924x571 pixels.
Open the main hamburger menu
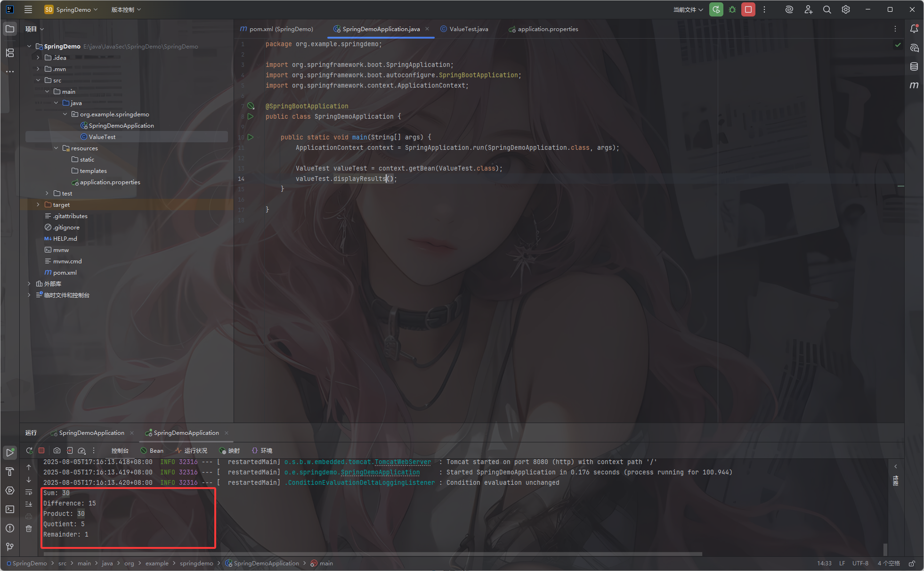point(28,9)
